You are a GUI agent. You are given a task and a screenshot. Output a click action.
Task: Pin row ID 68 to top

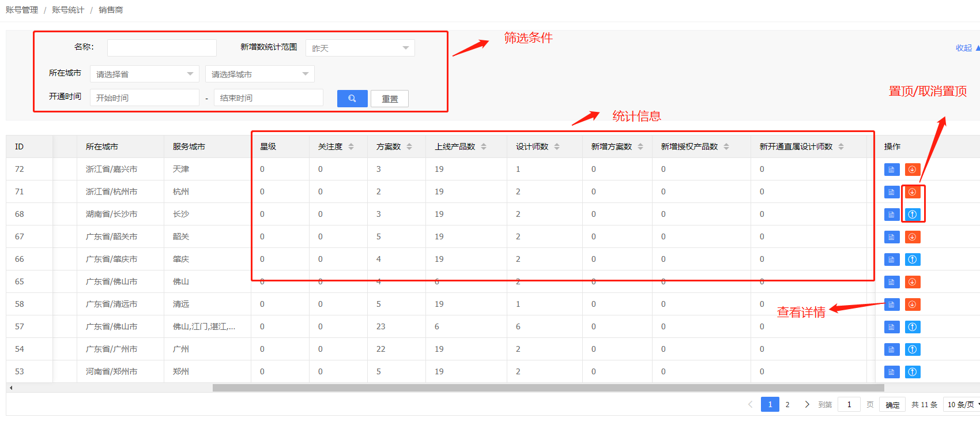pyautogui.click(x=912, y=215)
